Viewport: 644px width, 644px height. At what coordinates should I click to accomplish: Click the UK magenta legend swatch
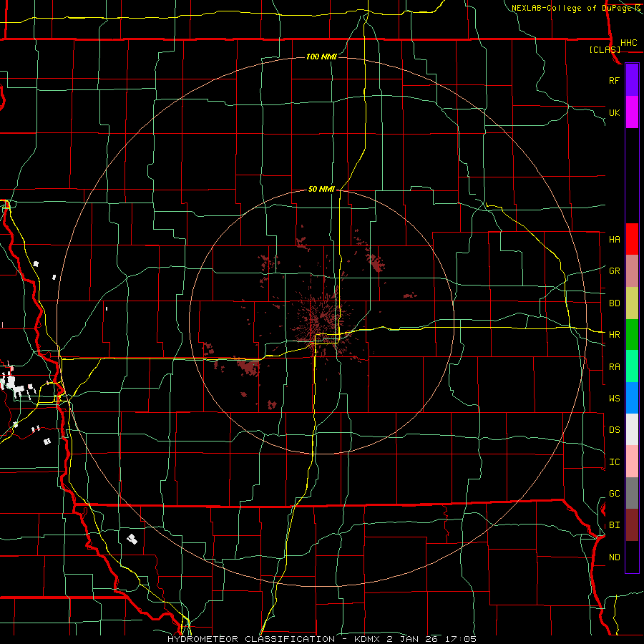[632, 112]
